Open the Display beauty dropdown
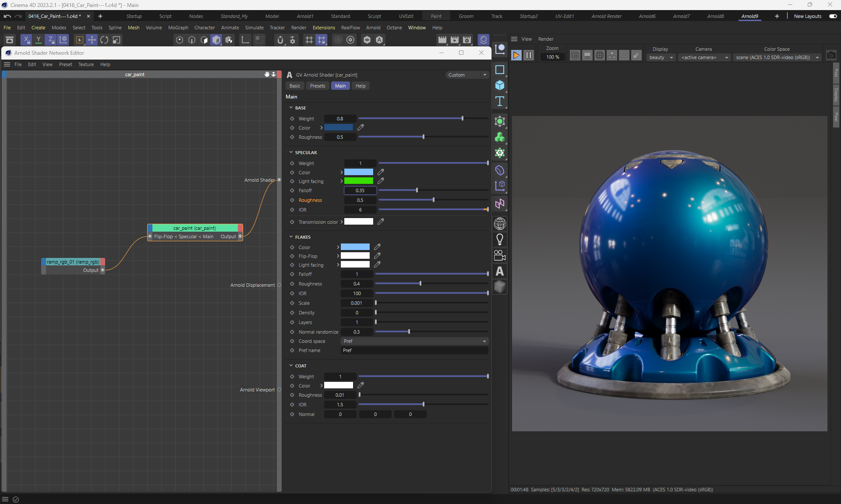This screenshot has height=504, width=841. [661, 57]
